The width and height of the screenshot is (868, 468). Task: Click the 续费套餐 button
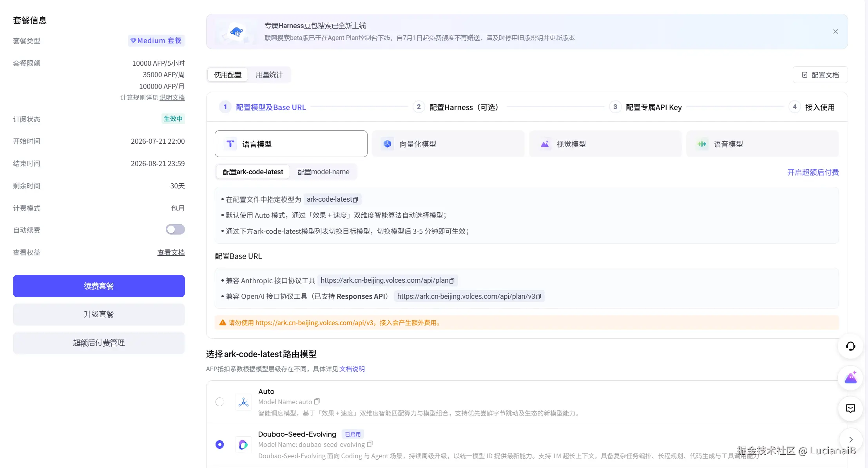pos(99,286)
